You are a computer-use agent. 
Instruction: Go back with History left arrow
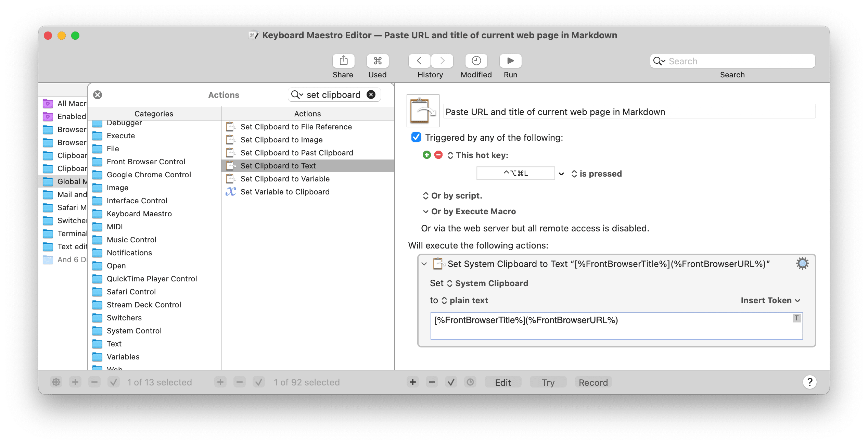click(419, 61)
